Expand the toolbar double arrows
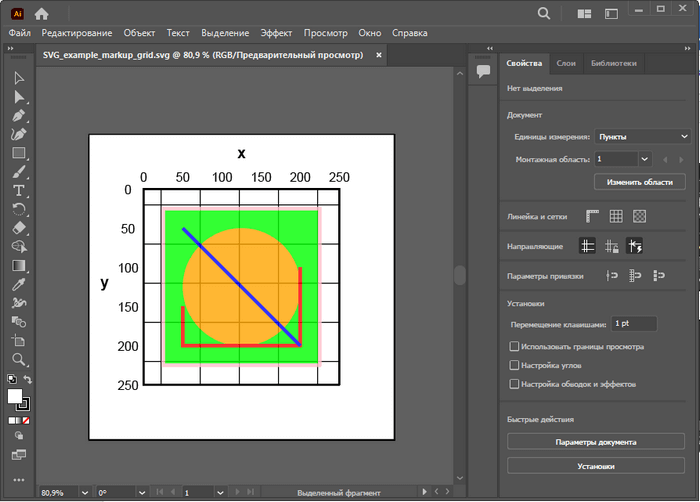Image resolution: width=700 pixels, height=502 pixels. tap(10, 48)
